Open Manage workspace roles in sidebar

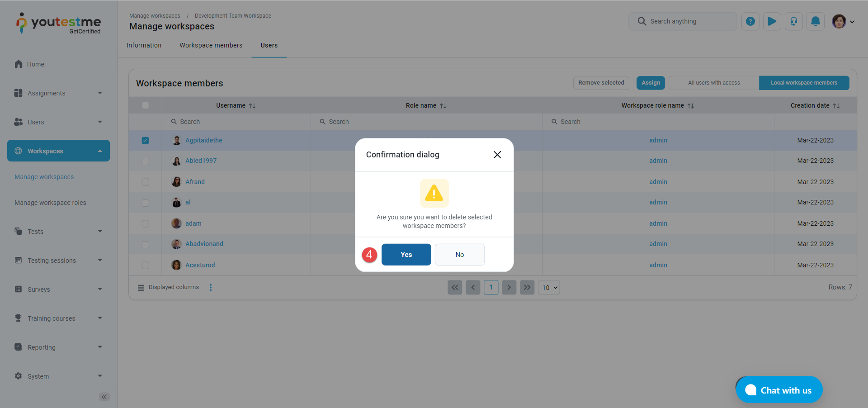[x=50, y=203]
